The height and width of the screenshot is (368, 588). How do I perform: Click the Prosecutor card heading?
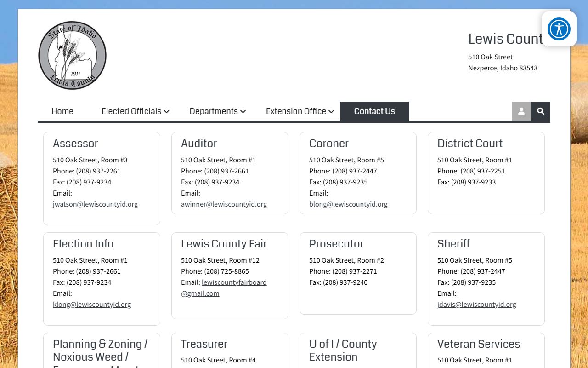click(336, 244)
